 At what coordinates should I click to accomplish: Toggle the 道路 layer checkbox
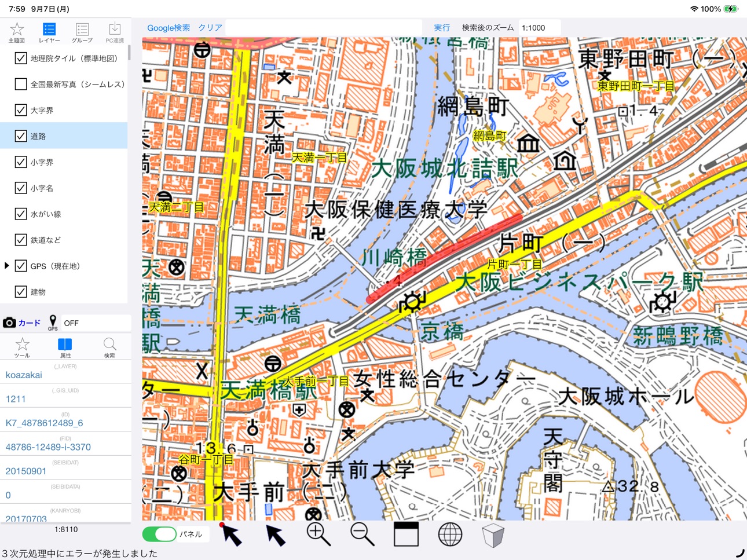[x=21, y=136]
